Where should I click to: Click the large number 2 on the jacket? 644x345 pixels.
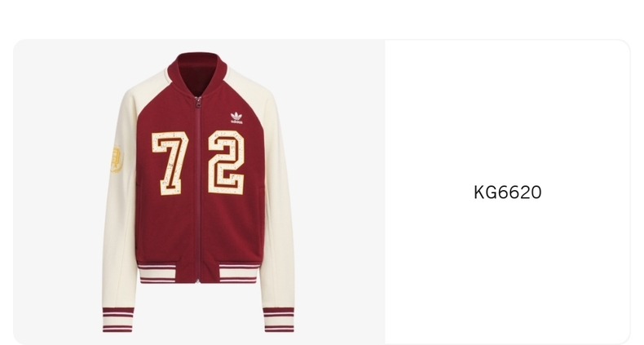tap(227, 162)
